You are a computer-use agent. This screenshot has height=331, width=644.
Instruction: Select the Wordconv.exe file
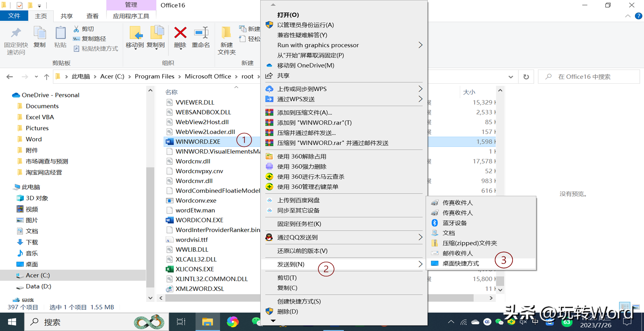196,201
